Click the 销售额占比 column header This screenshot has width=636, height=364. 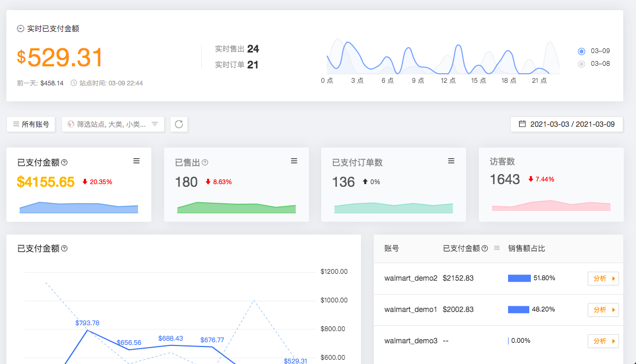tap(526, 248)
